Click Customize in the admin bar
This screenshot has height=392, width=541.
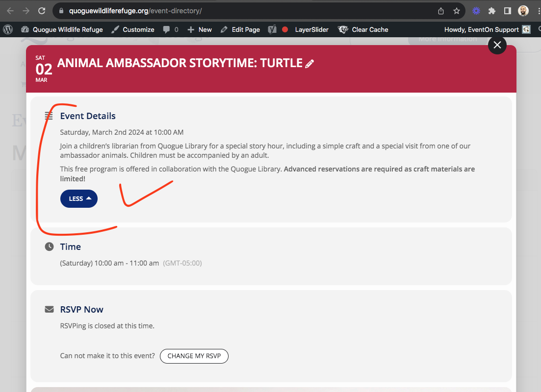[x=133, y=30]
